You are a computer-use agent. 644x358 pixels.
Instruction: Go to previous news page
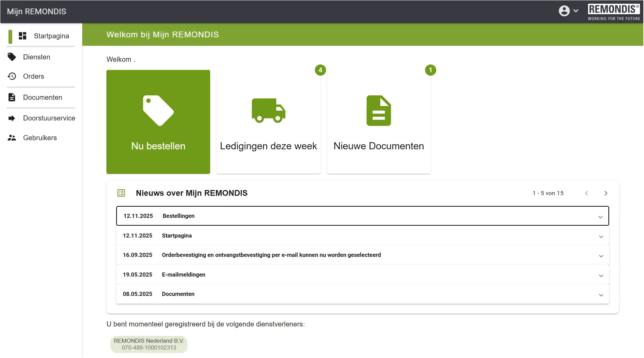pyautogui.click(x=586, y=193)
